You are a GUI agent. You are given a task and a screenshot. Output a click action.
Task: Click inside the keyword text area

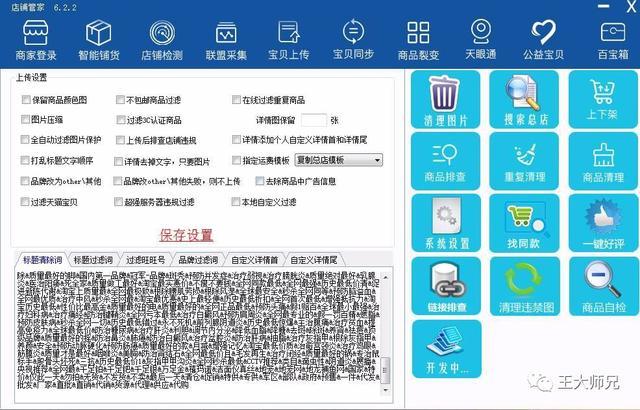click(x=198, y=332)
